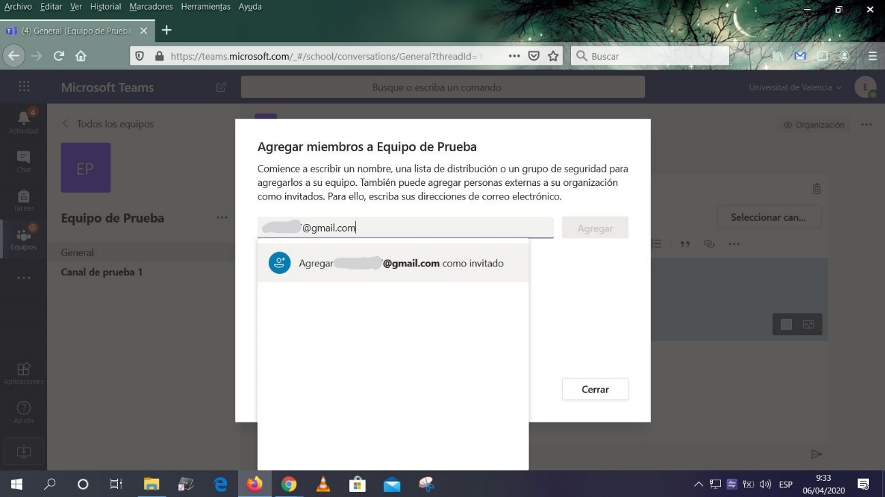Click the Teams app launcher grid icon
Viewport: 885px width, 497px height.
(24, 87)
